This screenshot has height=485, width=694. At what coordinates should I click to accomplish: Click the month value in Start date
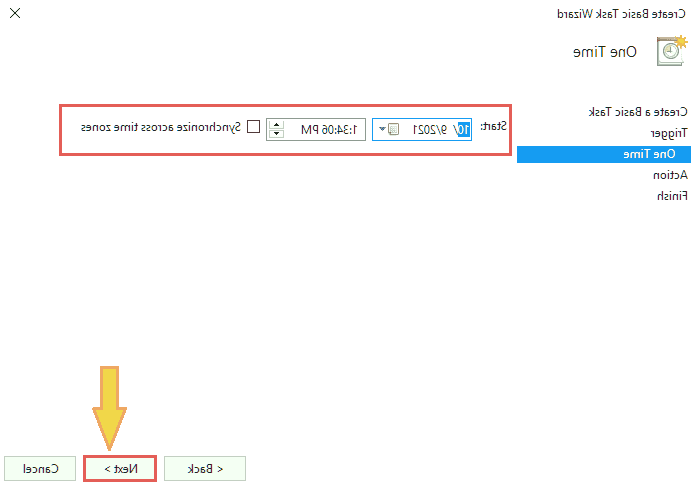coord(463,129)
